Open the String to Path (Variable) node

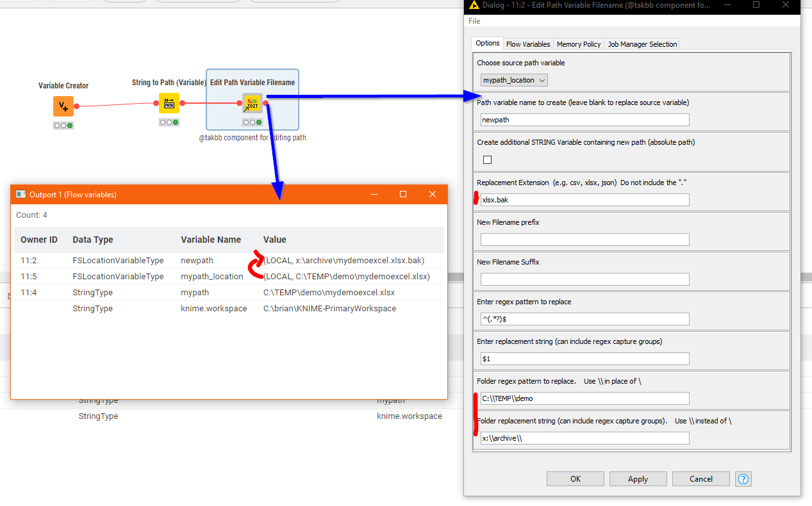tap(169, 102)
